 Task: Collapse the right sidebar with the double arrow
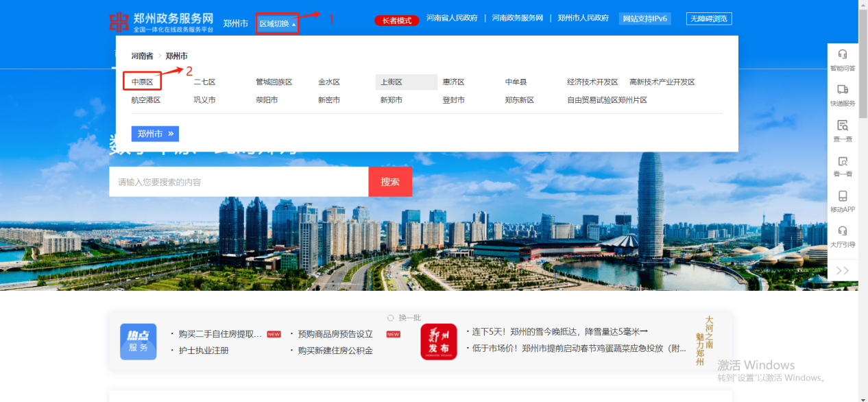842,270
